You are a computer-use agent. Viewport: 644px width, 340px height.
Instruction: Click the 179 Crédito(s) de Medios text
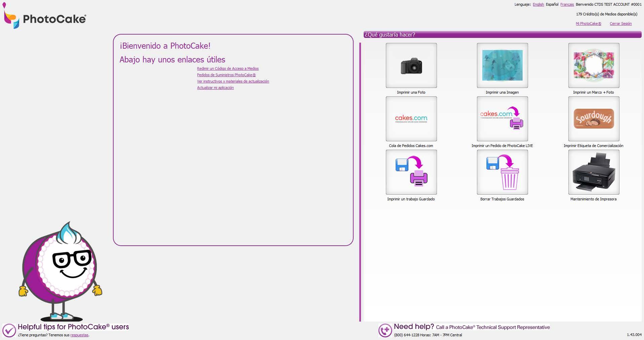[x=607, y=14]
